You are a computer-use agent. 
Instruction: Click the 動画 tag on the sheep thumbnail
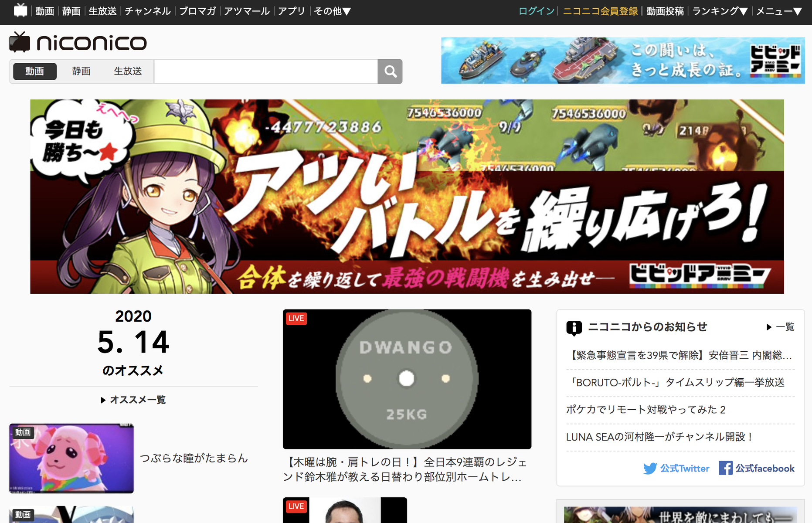[x=23, y=432]
